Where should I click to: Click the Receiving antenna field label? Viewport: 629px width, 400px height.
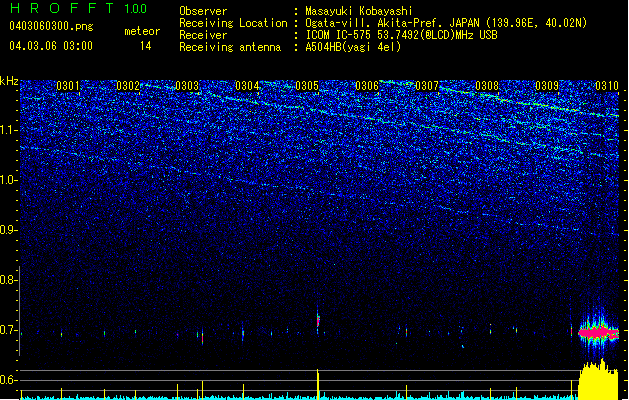click(x=230, y=47)
